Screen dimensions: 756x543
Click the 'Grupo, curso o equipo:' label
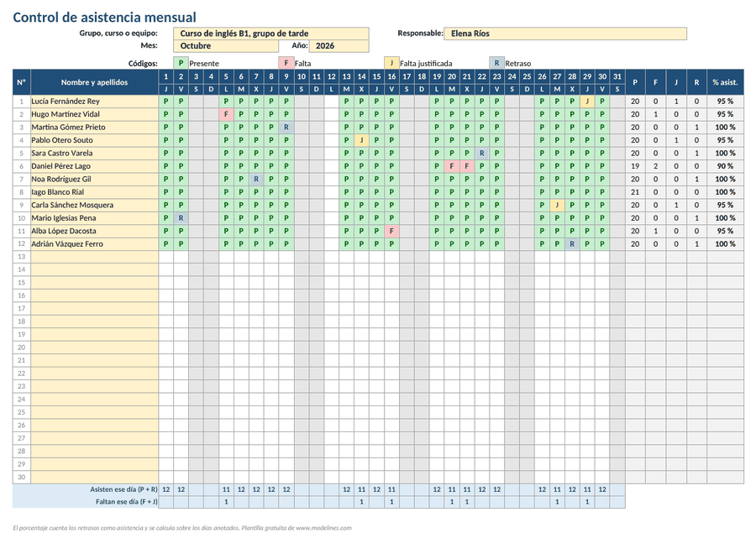click(x=118, y=34)
